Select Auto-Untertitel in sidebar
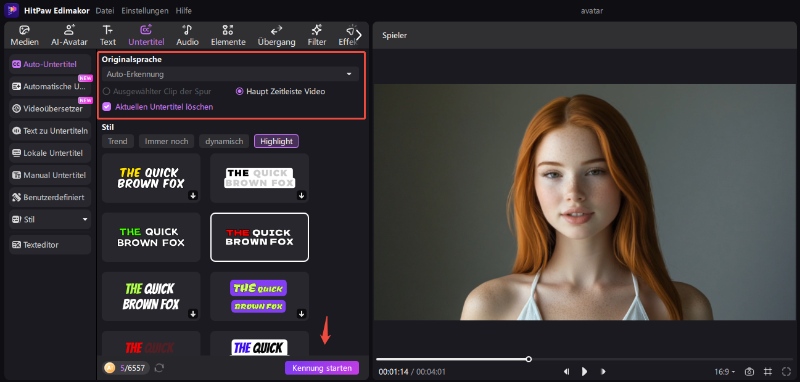The image size is (800, 382). click(50, 64)
